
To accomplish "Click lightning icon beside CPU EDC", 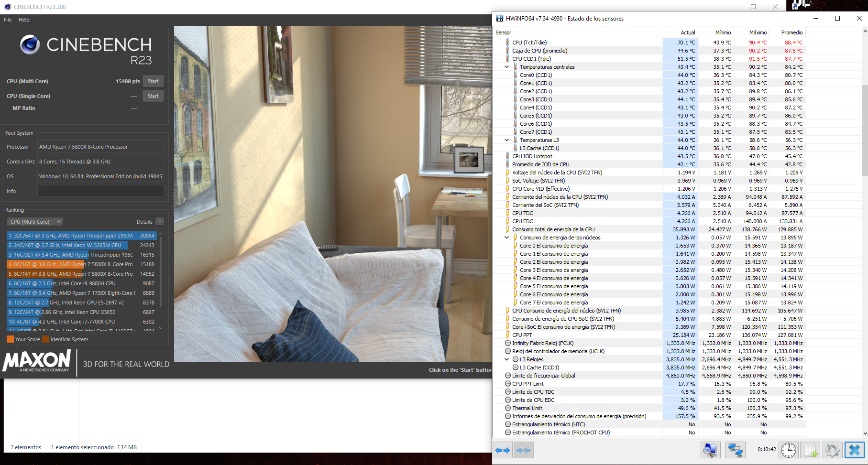I will pos(507,221).
